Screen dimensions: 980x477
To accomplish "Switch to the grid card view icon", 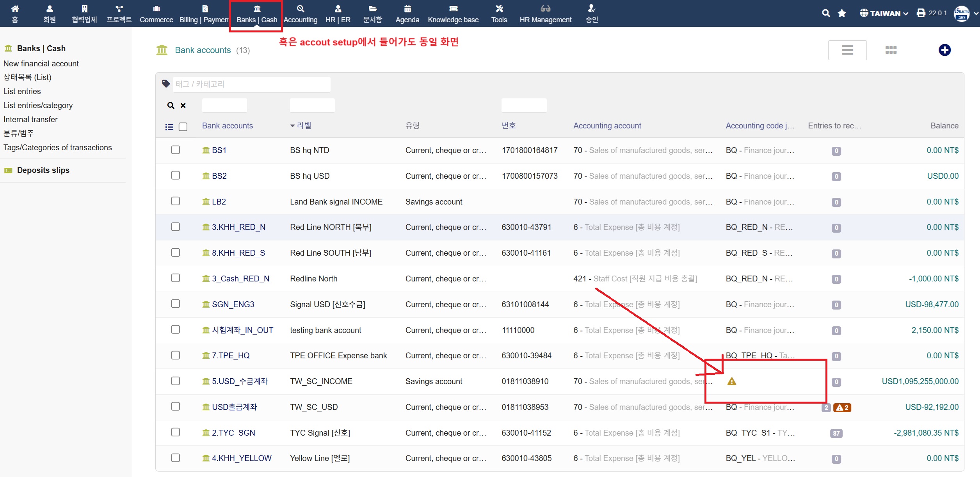I will (x=891, y=50).
